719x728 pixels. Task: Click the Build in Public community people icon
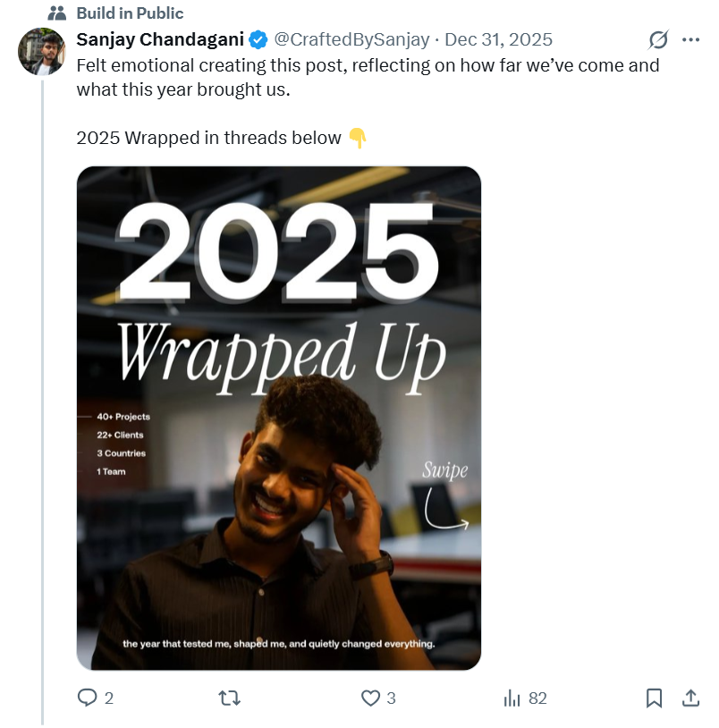coord(57,13)
